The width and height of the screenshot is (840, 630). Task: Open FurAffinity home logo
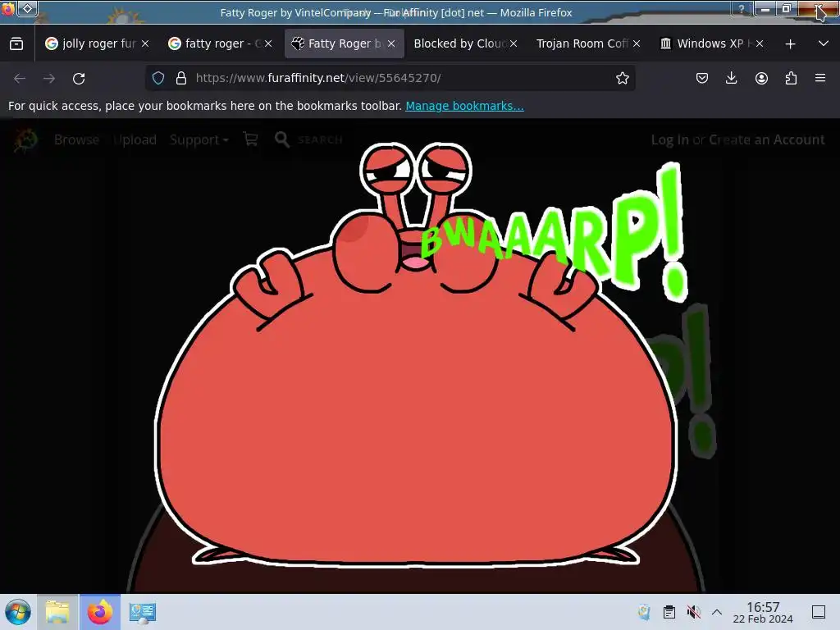(x=25, y=139)
